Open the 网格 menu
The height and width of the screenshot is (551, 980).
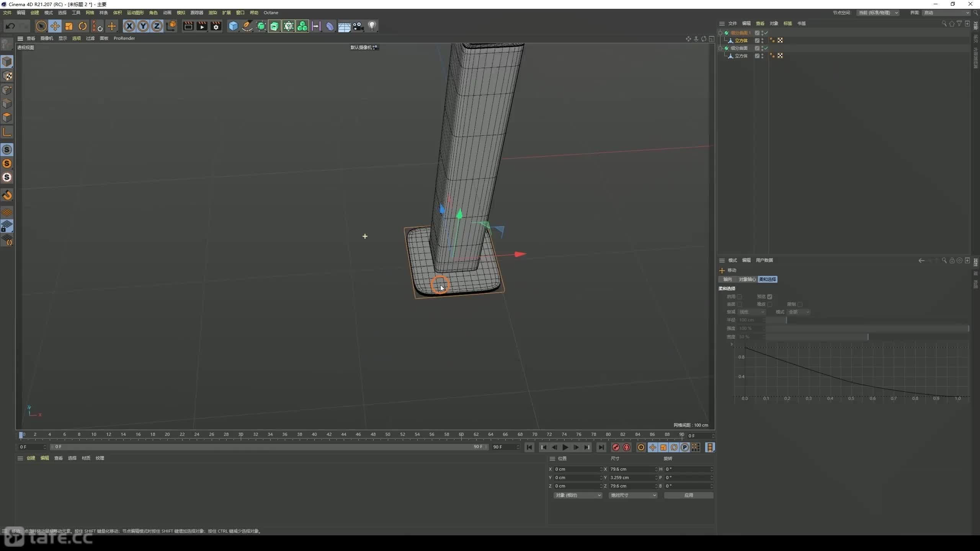90,13
